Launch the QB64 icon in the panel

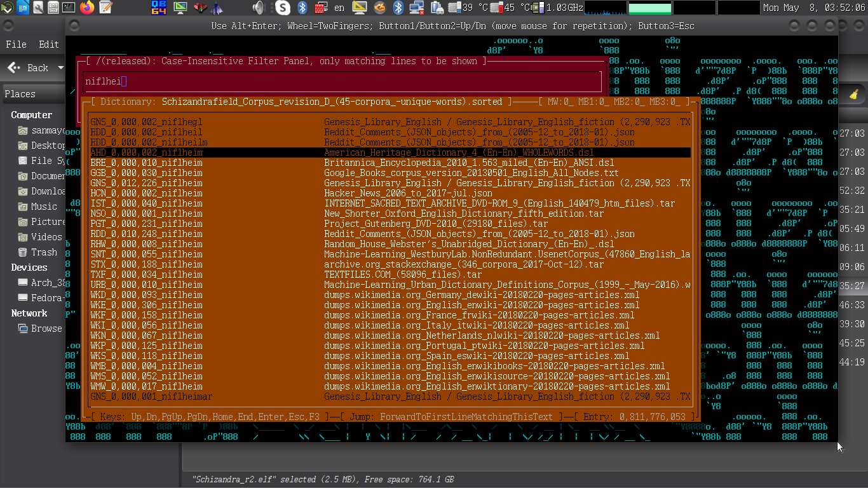pyautogui.click(x=158, y=8)
